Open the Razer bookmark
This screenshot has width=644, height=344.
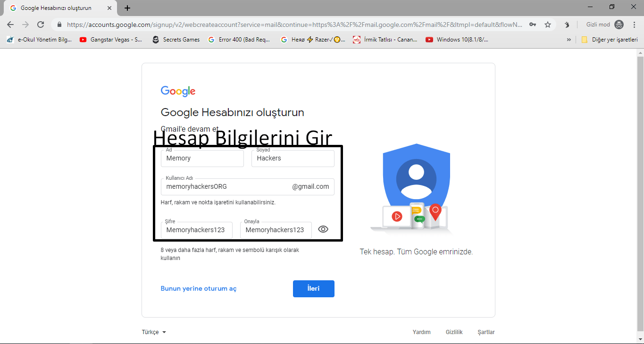(x=313, y=40)
